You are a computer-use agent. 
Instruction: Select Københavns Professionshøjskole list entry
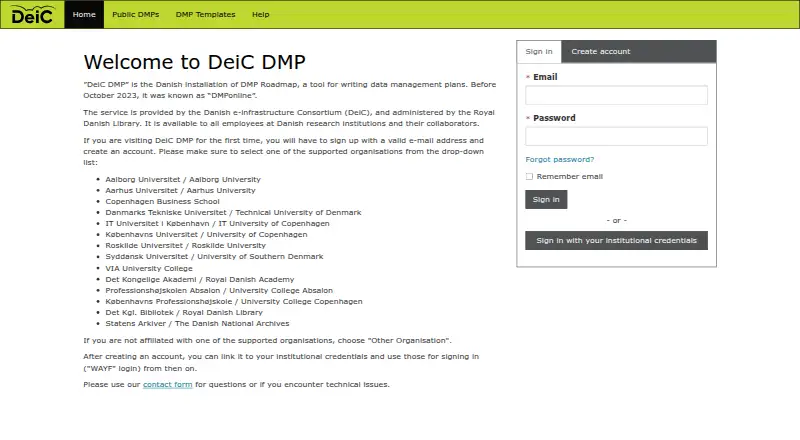tap(234, 302)
